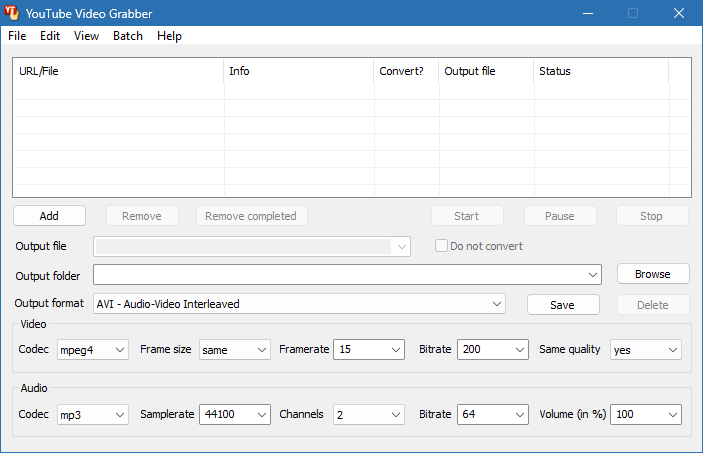The width and height of the screenshot is (703, 453).
Task: Expand the Output folder dropdown
Action: point(593,274)
